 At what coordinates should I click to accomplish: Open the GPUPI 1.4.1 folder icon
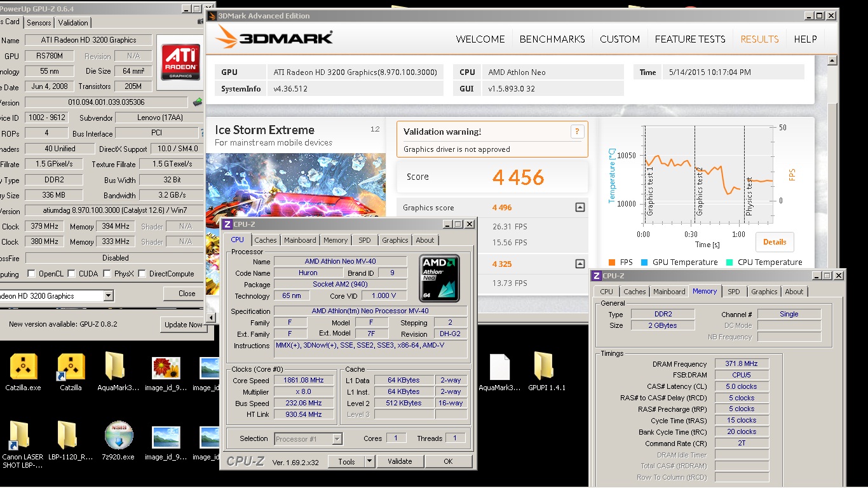tap(544, 368)
